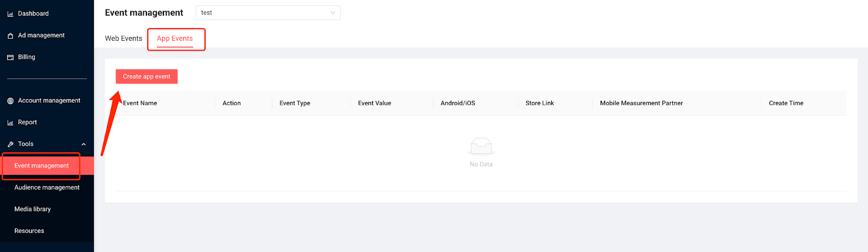Open the test account dropdown
The height and width of the screenshot is (252, 868).
(268, 12)
